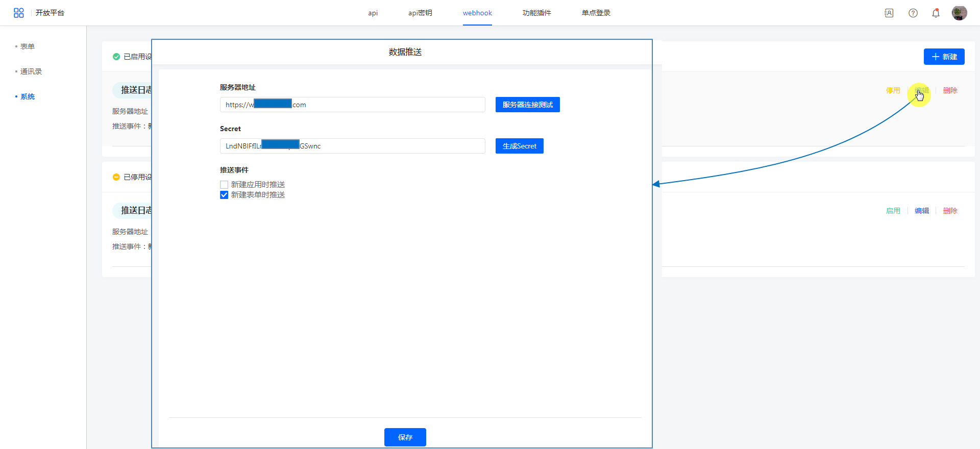
Task: Open the help question mark icon
Action: 913,13
